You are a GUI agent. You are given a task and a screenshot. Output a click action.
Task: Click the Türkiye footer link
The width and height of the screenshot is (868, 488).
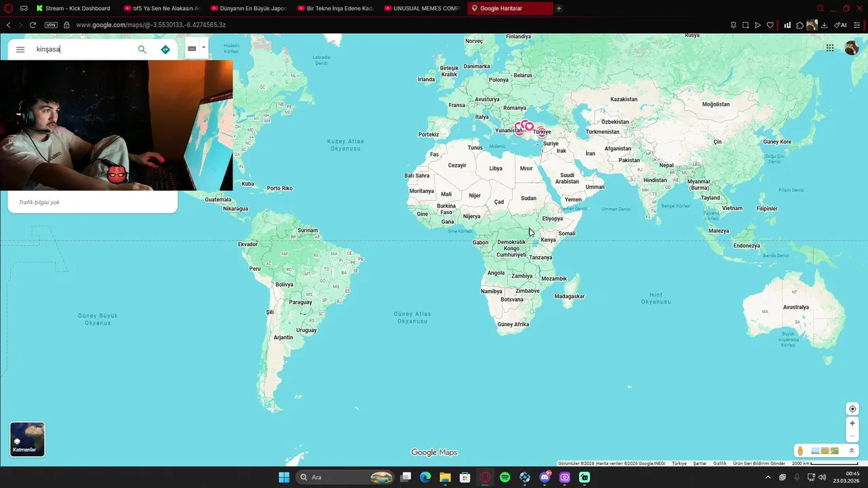pos(679,464)
